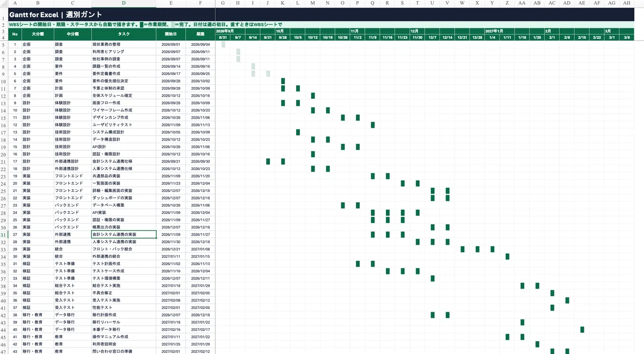Select the week header '8/31'
This screenshot has height=354, width=644.
[x=223, y=38]
